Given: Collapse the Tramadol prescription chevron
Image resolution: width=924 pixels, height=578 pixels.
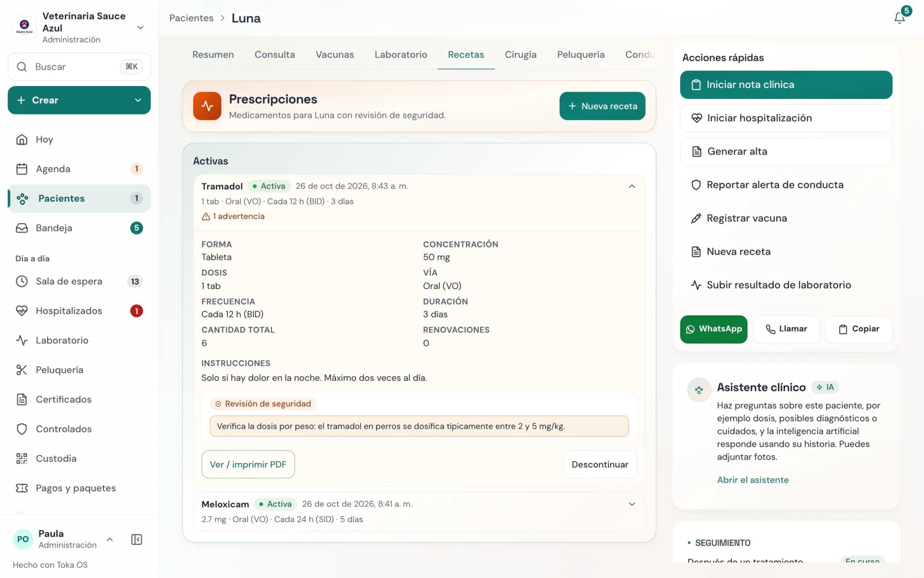Looking at the screenshot, I should point(632,186).
